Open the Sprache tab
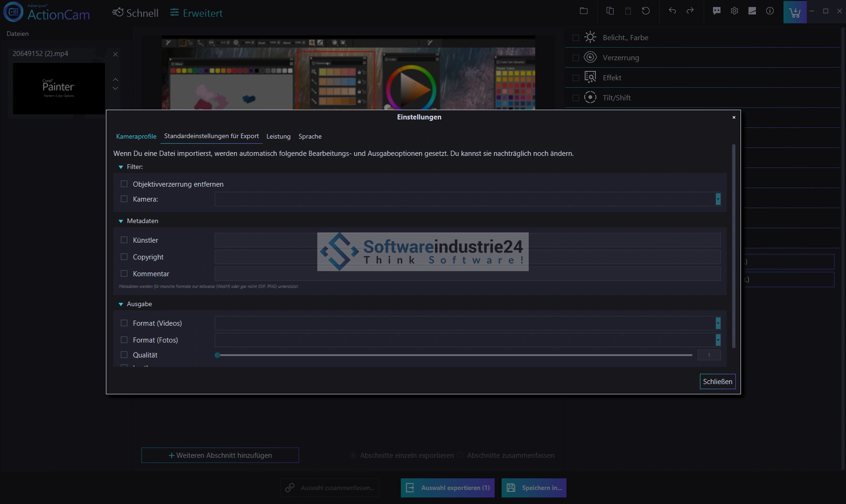The image size is (846, 504). click(x=310, y=137)
